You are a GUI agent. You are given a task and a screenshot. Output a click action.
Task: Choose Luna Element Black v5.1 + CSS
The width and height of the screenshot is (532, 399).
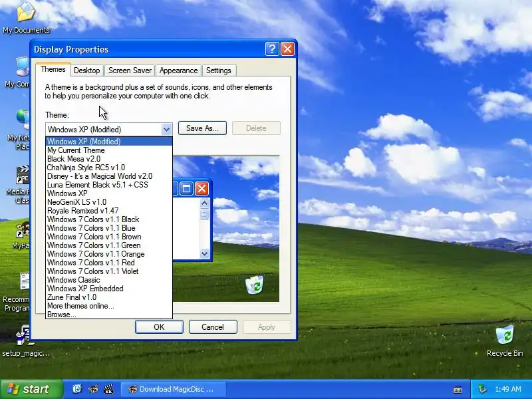coord(109,185)
